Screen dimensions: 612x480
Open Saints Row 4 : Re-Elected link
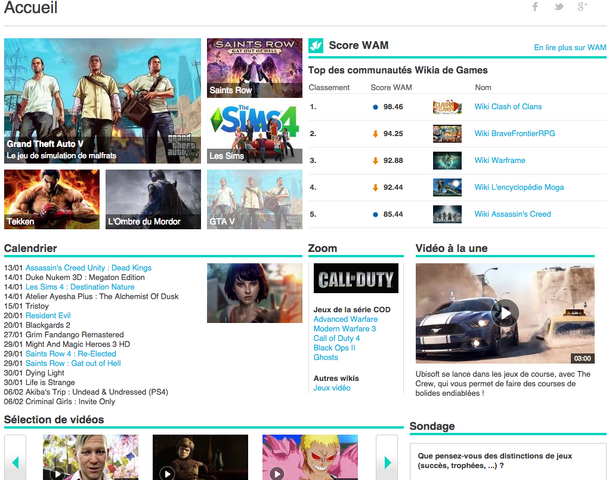[71, 354]
